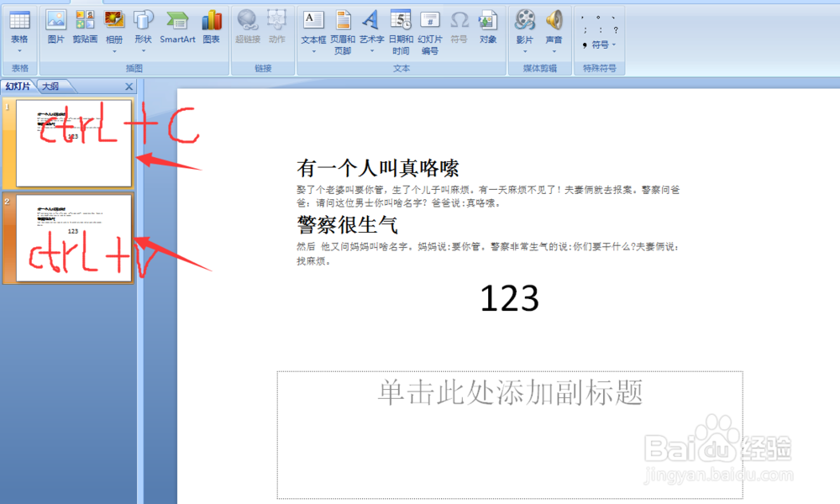
Task: Expand the 艺术字 dropdown arrow
Action: pos(372,51)
